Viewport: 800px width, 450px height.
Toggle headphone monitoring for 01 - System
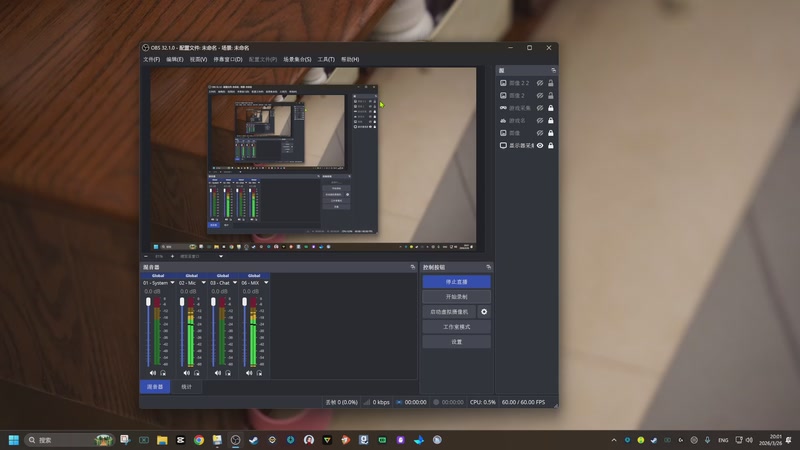point(163,373)
